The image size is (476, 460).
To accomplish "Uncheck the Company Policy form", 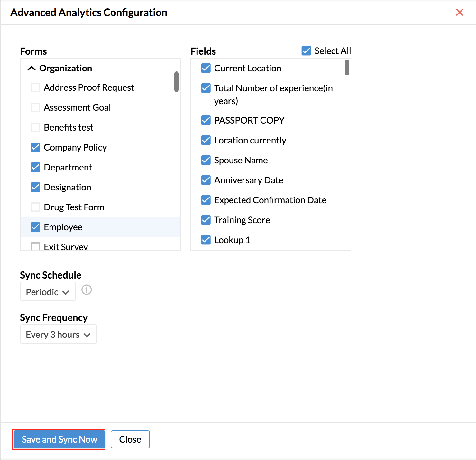I will click(x=35, y=147).
